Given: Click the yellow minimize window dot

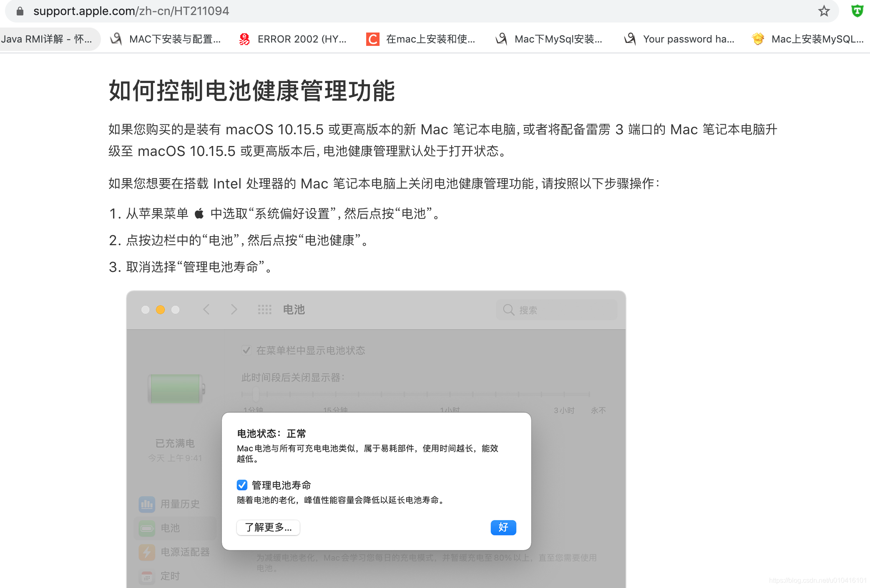Looking at the screenshot, I should click(x=160, y=309).
